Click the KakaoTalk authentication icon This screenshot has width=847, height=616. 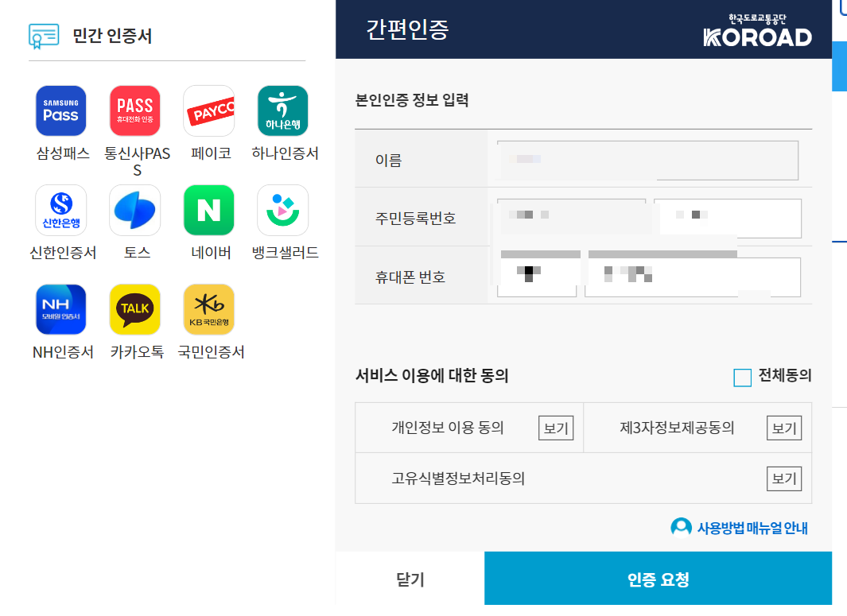(x=134, y=309)
